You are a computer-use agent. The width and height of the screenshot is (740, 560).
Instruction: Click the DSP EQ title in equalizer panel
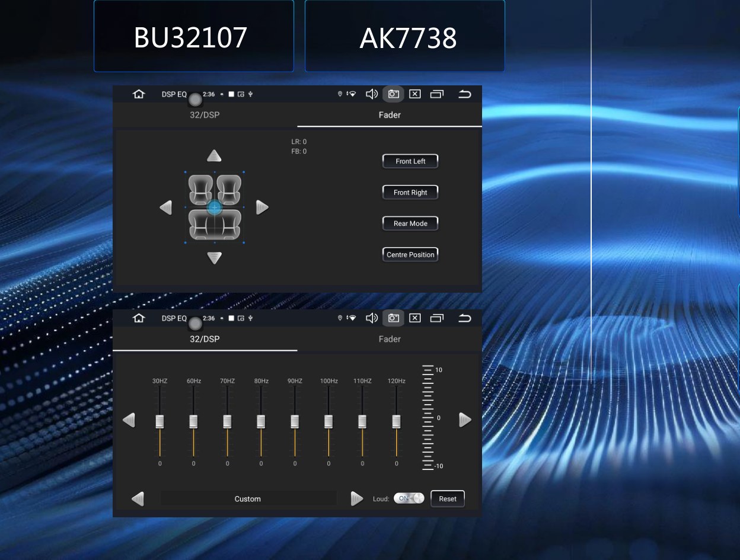pos(174,318)
